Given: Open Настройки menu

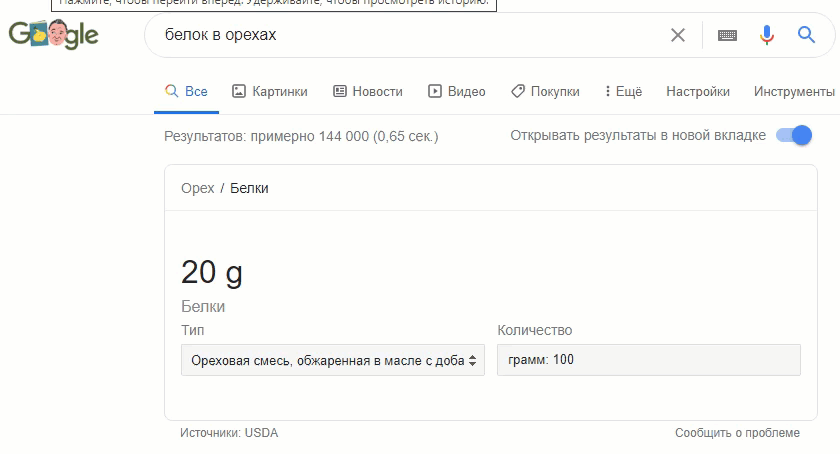Looking at the screenshot, I should 698,92.
